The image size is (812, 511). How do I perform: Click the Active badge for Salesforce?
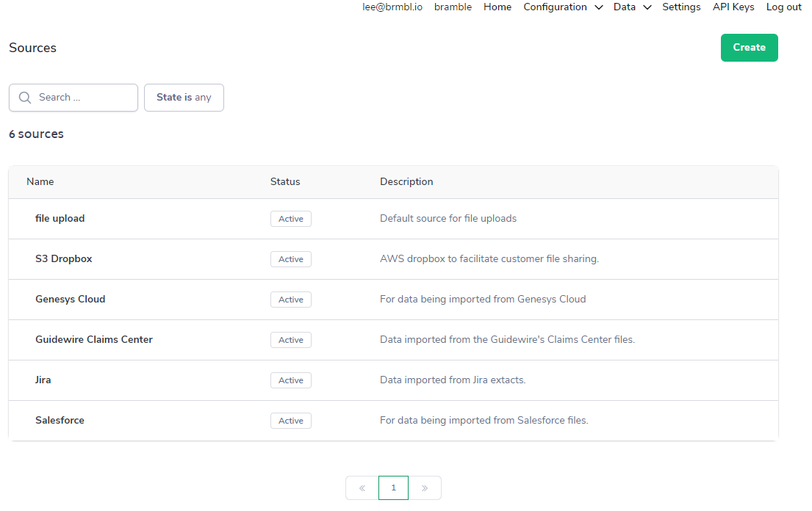click(291, 421)
